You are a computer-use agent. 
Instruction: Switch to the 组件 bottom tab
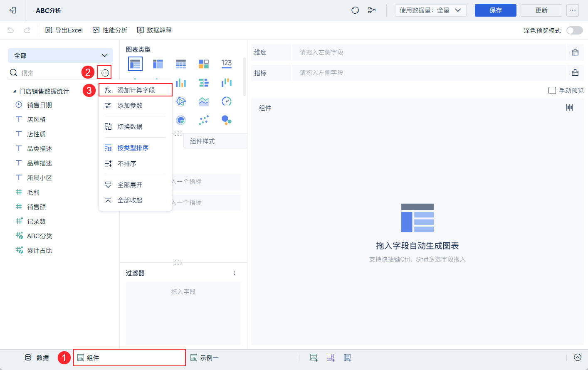coord(129,358)
